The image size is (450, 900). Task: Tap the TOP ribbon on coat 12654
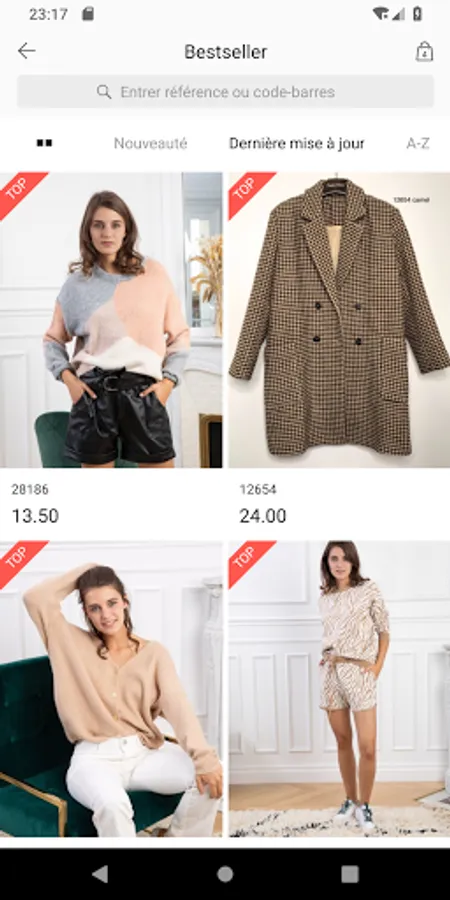point(249,193)
